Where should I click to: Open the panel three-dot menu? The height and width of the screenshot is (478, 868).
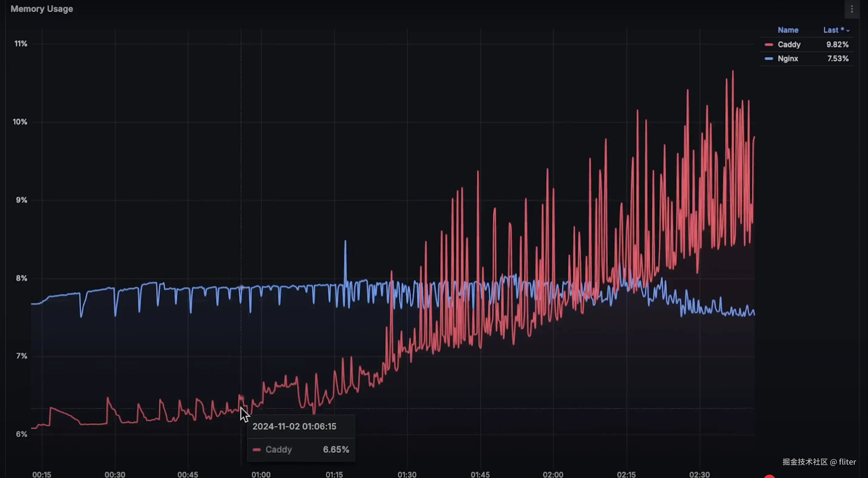[x=852, y=9]
